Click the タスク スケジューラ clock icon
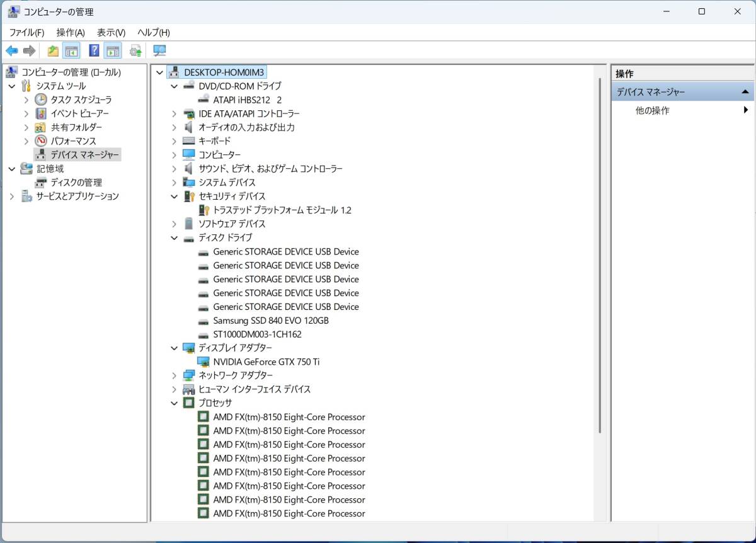This screenshot has width=756, height=543. pyautogui.click(x=40, y=100)
